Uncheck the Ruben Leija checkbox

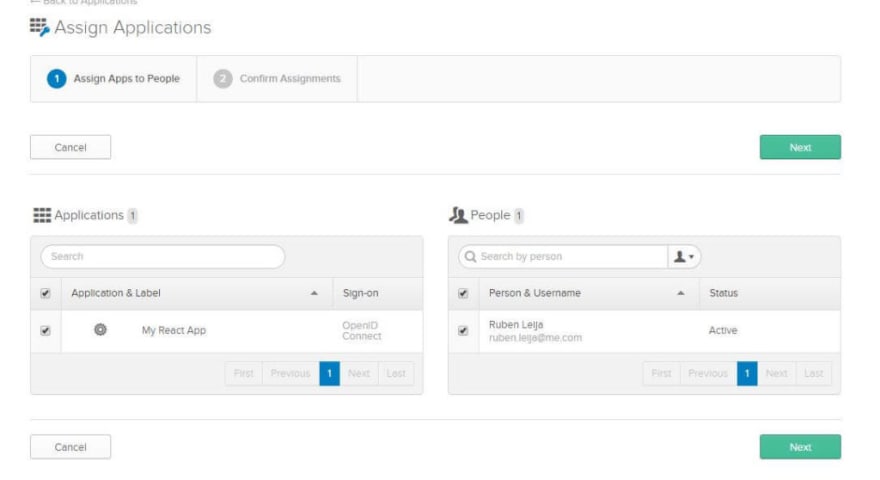click(463, 331)
